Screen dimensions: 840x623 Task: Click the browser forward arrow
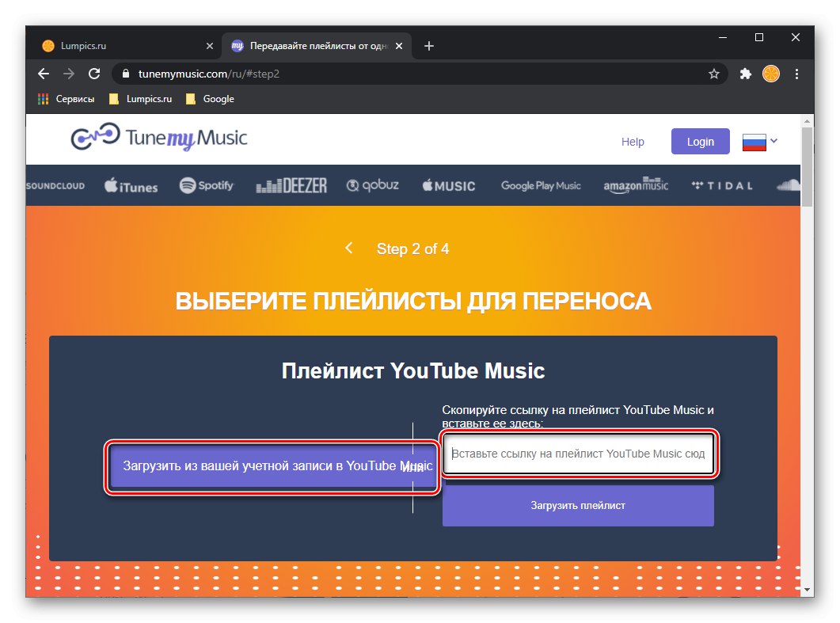point(69,74)
